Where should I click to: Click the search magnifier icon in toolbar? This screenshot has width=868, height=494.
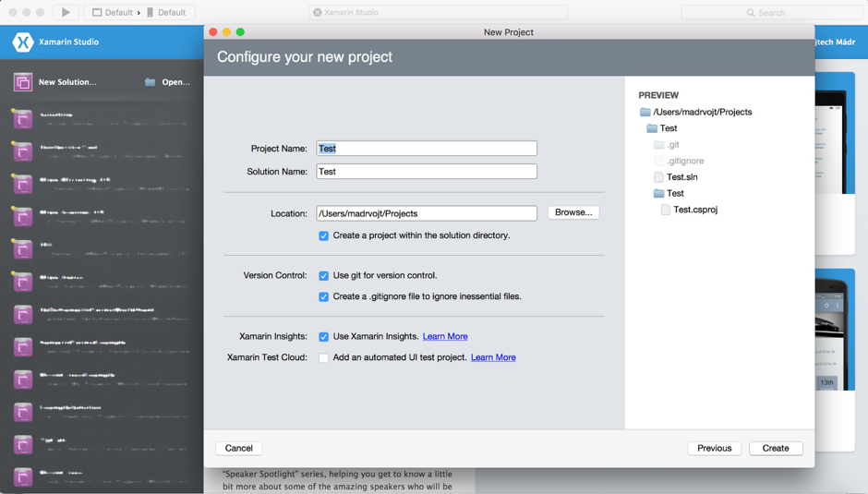751,12
